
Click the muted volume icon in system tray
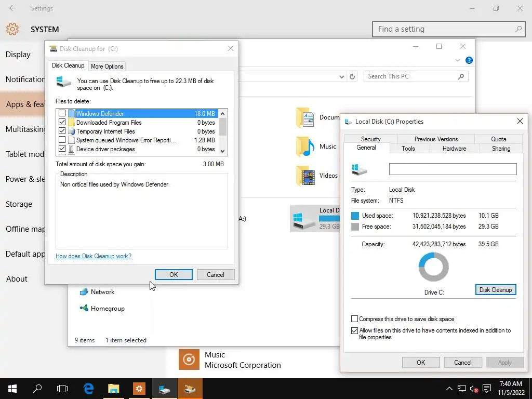tap(474, 389)
